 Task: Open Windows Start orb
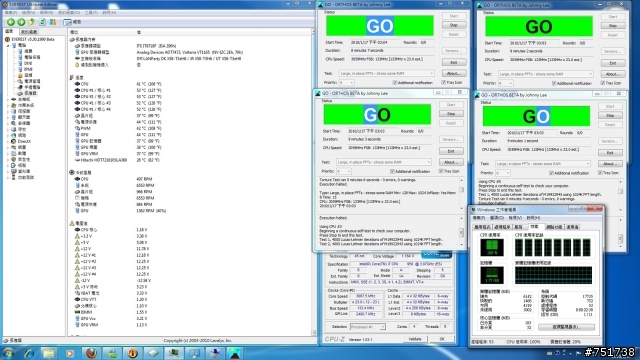pyautogui.click(x=9, y=353)
